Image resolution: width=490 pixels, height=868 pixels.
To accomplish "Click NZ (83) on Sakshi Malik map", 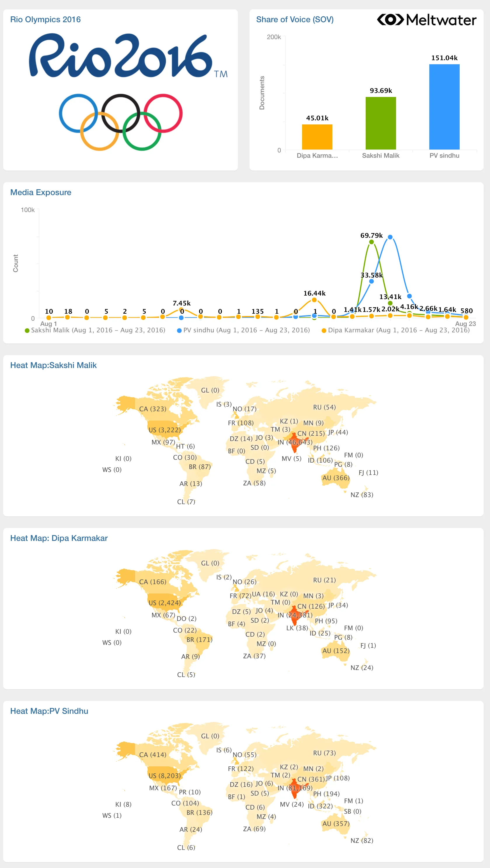I will click(x=362, y=495).
